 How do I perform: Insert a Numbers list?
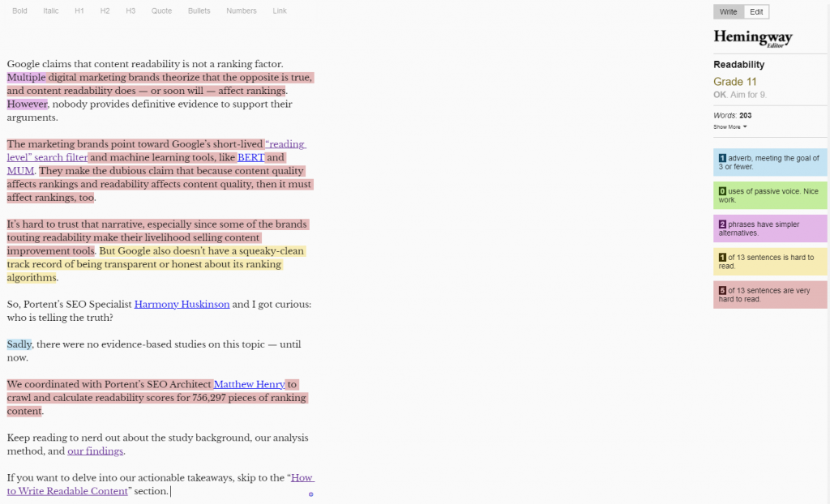click(x=242, y=11)
